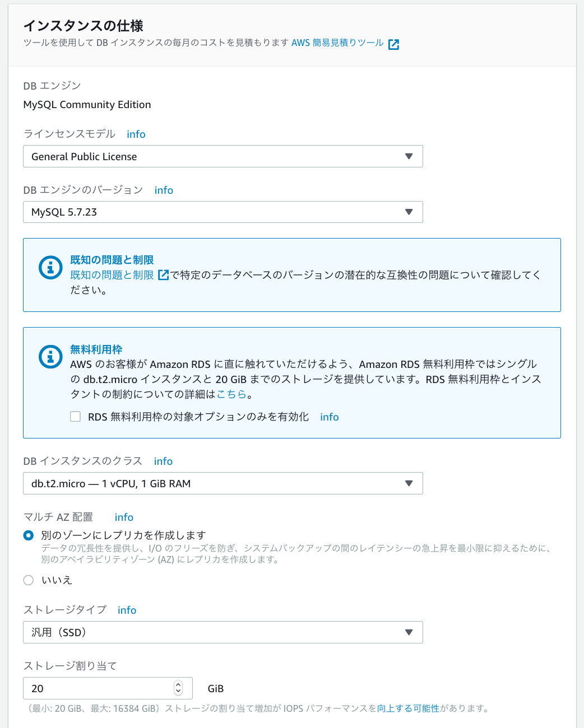Viewport: 584px width, 728px height.
Task: Select the いいえ radio button under マルチ AZ 配置
Action: (x=29, y=580)
